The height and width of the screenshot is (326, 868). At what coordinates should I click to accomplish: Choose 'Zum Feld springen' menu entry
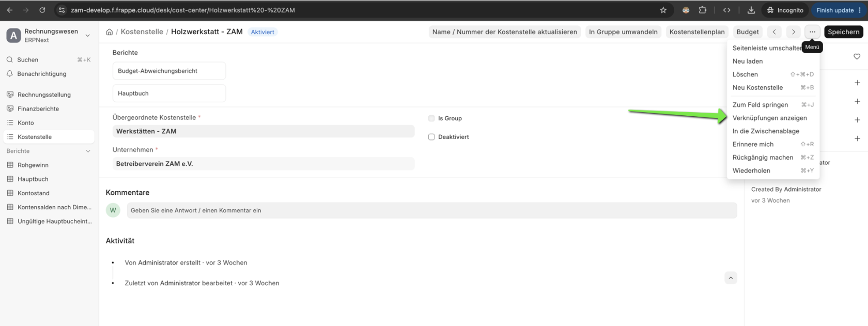tap(773, 104)
